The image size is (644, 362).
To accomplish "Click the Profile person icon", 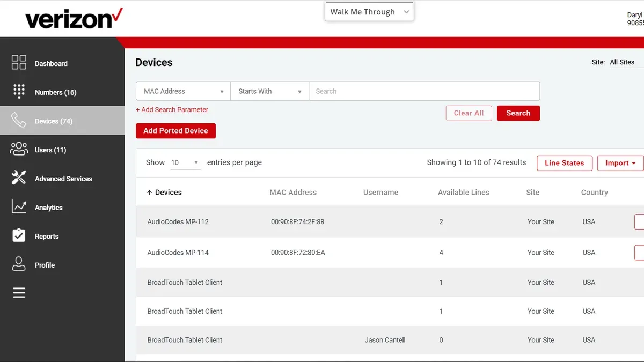I will coord(19,264).
